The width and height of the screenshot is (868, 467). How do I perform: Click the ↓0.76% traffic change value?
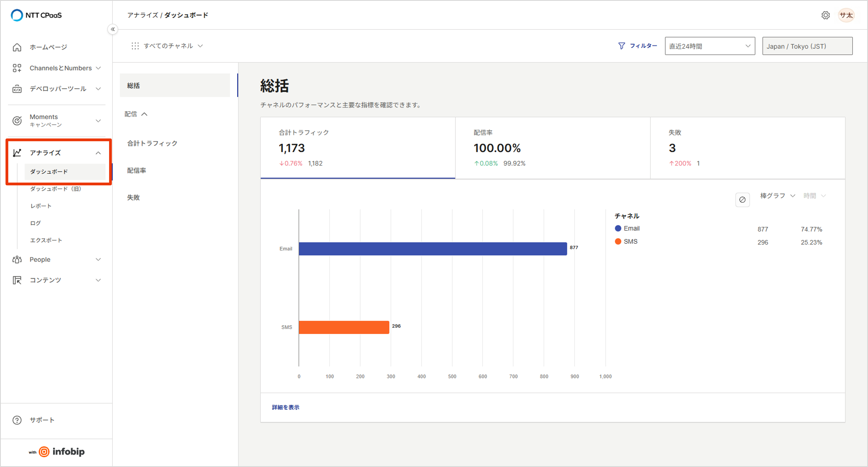[x=291, y=163]
